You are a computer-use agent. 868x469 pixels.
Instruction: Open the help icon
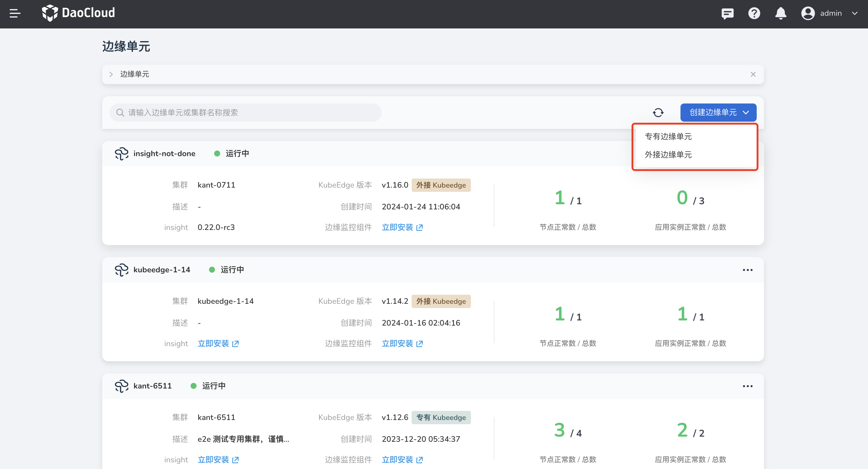(754, 14)
